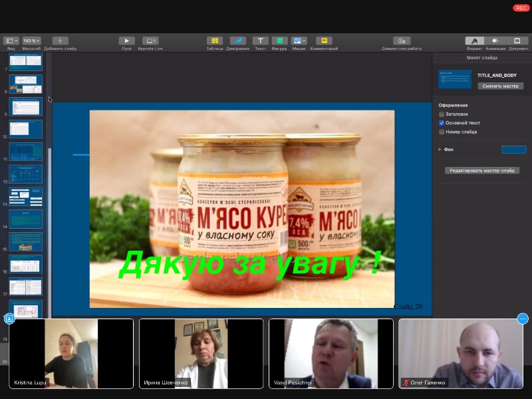The width and height of the screenshot is (532, 399).
Task: Enable the Заголовок checkbox
Action: 442,114
